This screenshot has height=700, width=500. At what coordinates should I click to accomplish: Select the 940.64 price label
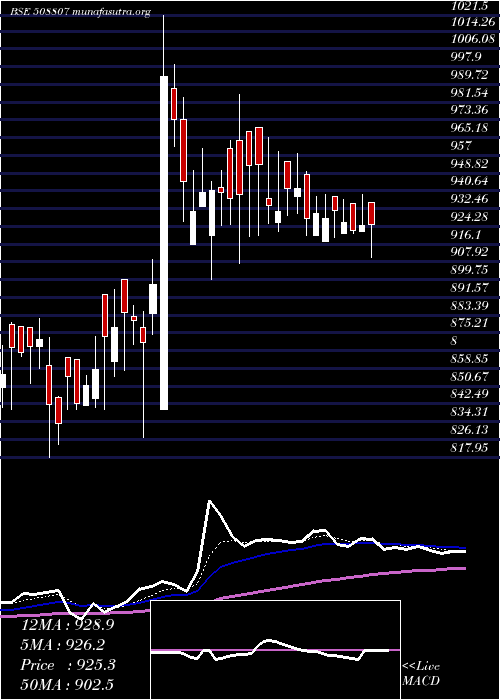pos(469,181)
